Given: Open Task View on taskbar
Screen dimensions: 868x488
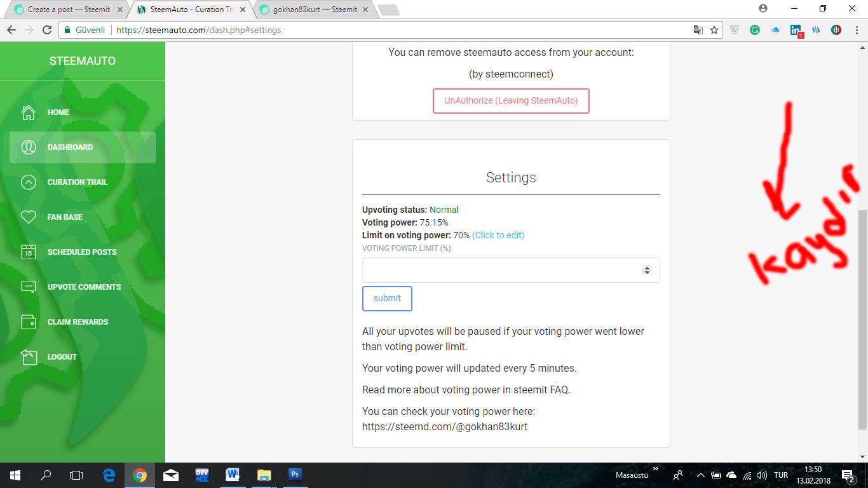Looking at the screenshot, I should point(76,475).
